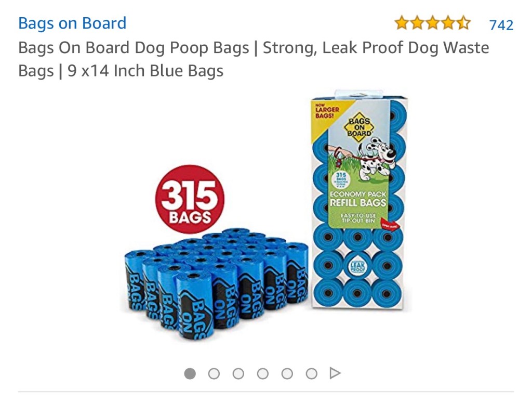Select the sixth image carousel dot
532x415 pixels.
pyautogui.click(x=312, y=373)
